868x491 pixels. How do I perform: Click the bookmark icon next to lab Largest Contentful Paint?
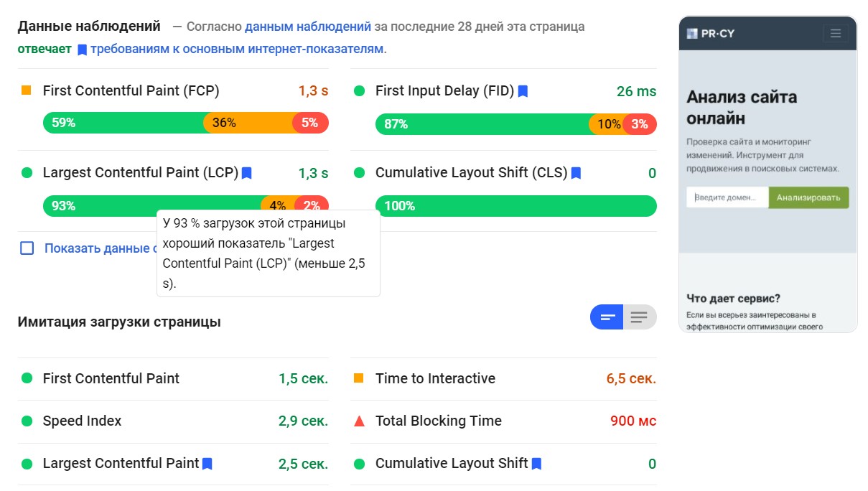(x=207, y=464)
